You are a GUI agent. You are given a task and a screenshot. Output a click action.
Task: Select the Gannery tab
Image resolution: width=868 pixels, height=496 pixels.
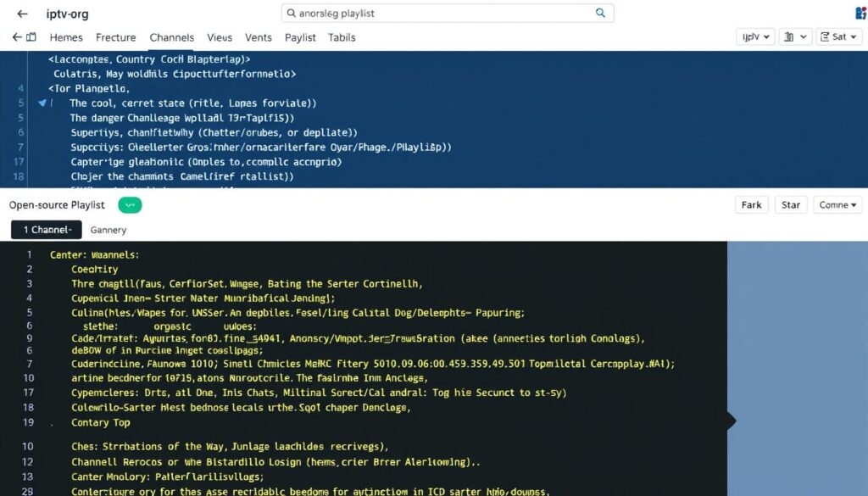[x=108, y=230]
